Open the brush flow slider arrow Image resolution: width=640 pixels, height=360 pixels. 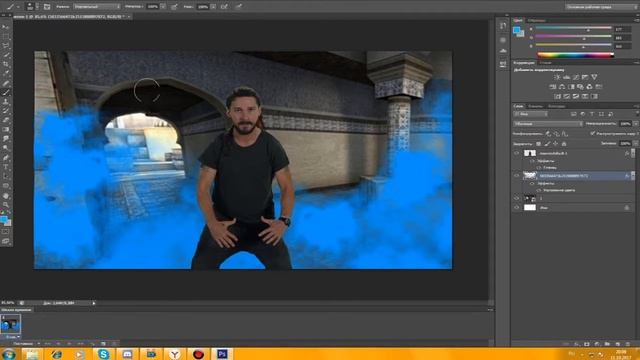[213, 7]
